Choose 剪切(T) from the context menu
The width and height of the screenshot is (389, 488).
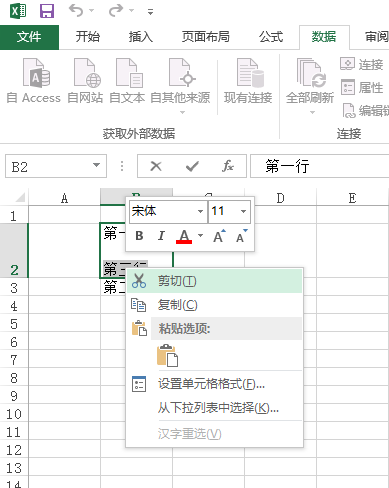coord(215,281)
